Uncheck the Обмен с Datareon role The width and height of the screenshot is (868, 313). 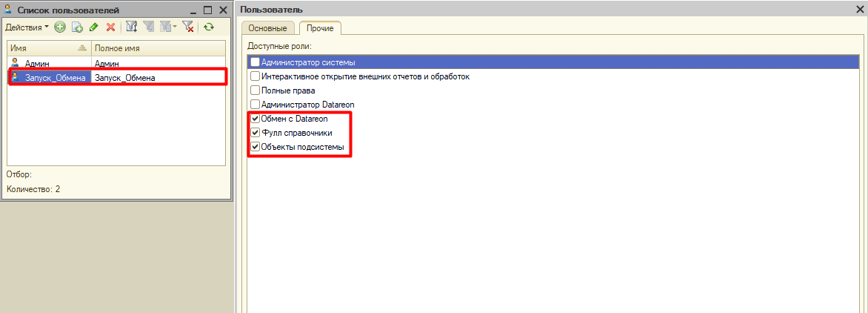(x=256, y=119)
